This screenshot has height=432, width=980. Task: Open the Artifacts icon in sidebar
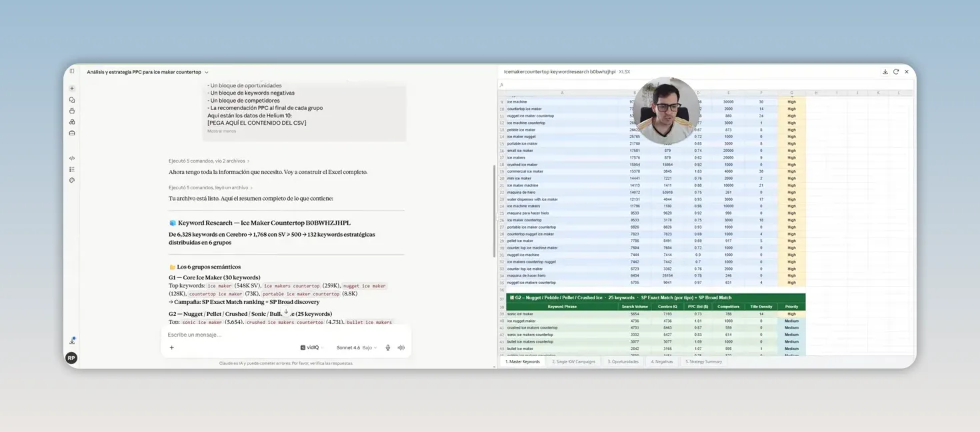[72, 122]
